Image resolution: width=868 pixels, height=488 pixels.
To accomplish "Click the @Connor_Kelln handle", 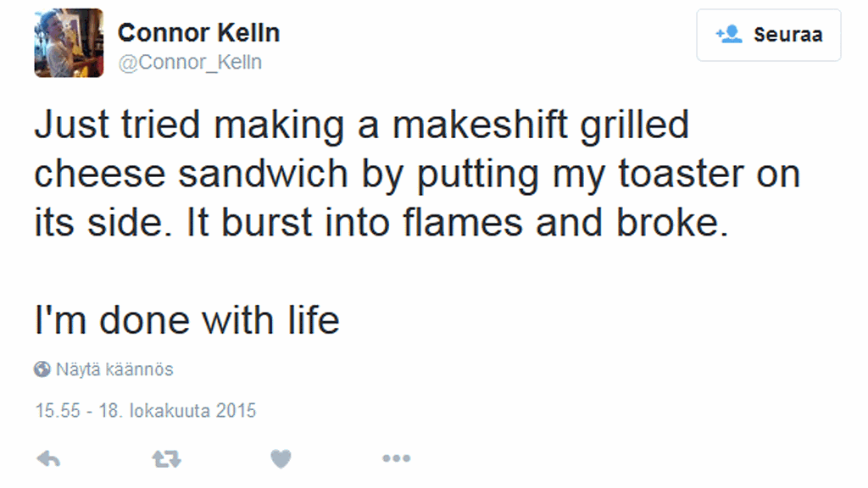I will pyautogui.click(x=190, y=63).
